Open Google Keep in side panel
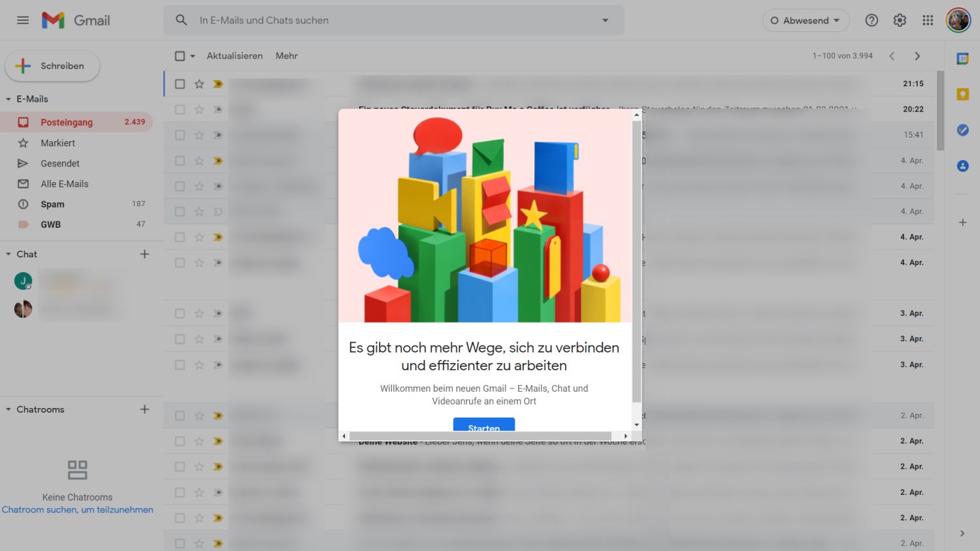The image size is (980, 551). click(x=962, y=95)
